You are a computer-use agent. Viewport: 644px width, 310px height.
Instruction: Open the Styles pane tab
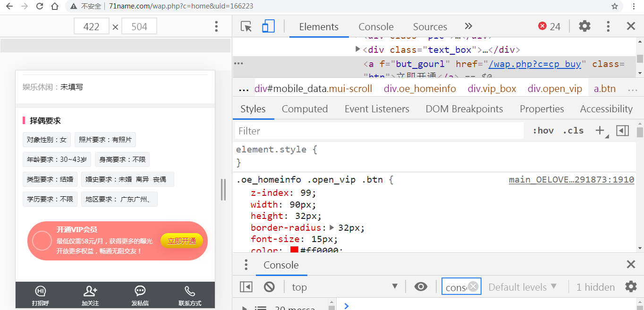click(x=253, y=109)
